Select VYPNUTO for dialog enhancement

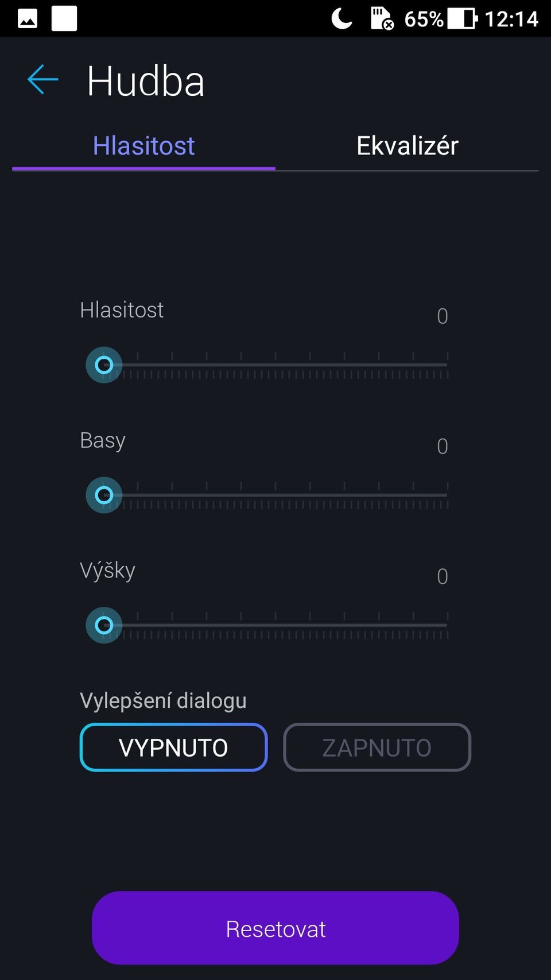(x=173, y=747)
